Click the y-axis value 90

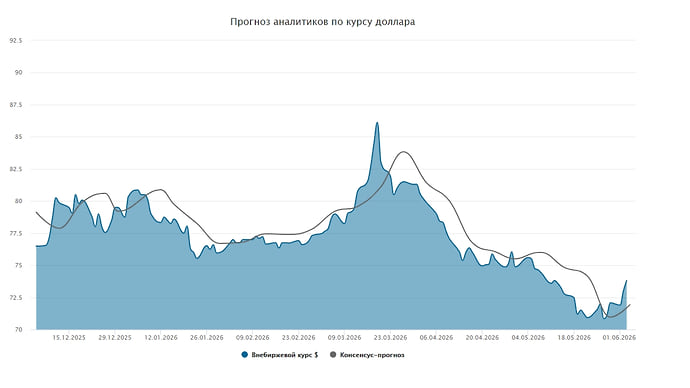point(19,73)
